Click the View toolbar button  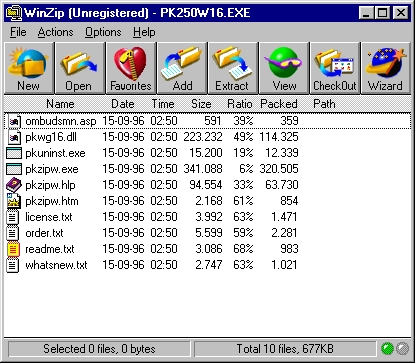[284, 68]
